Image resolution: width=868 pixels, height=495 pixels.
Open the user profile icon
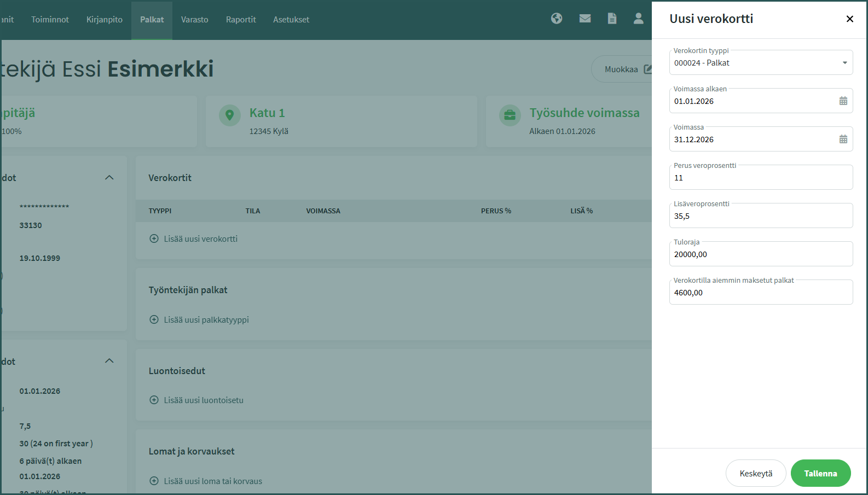[x=638, y=19]
